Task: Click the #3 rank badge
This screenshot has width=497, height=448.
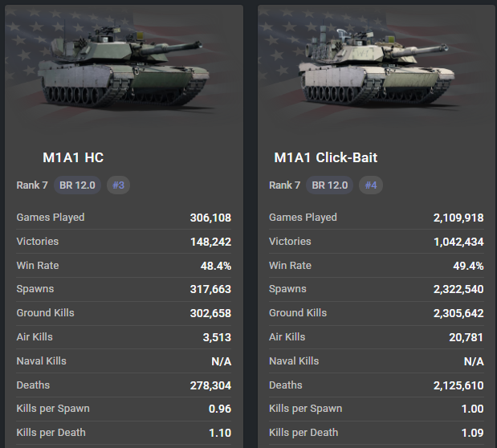Action: tap(119, 185)
